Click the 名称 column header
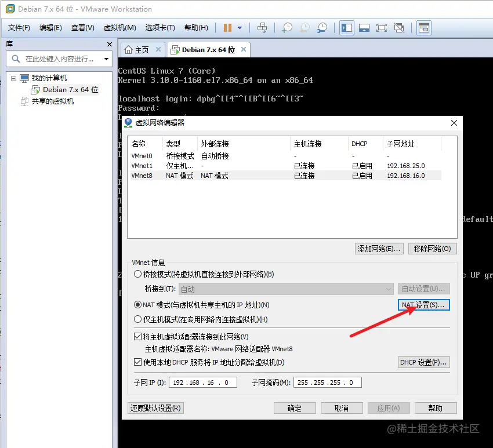Viewport: 493px width, 448px height. (145, 144)
